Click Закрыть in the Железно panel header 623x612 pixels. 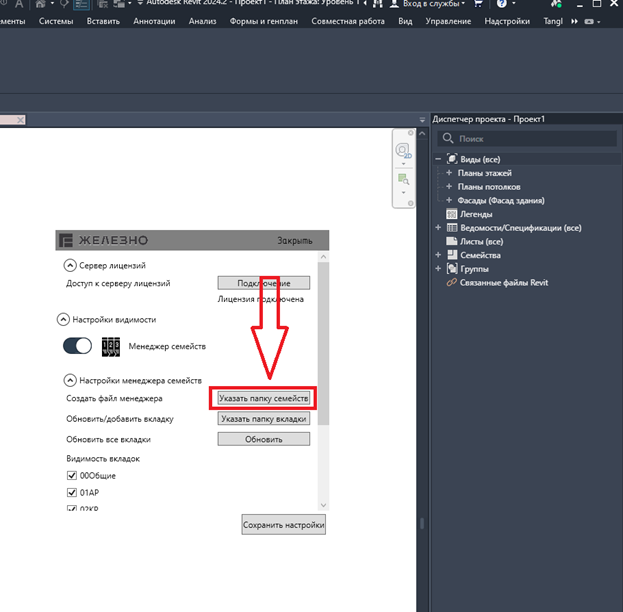pyautogui.click(x=295, y=240)
